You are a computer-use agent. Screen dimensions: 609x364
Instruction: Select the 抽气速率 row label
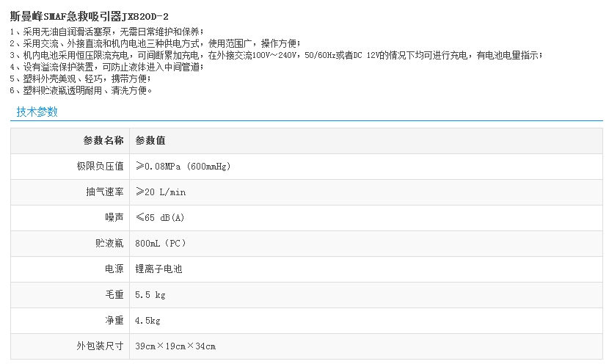pos(105,192)
